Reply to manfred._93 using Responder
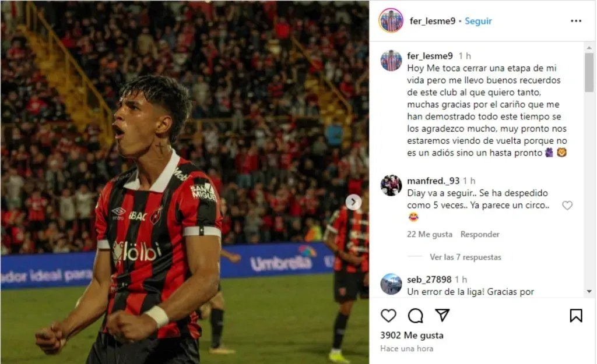This screenshot has height=364, width=597. click(x=480, y=234)
